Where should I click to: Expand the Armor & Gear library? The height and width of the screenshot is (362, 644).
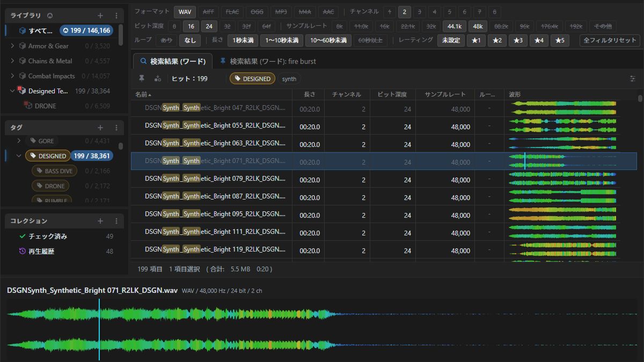click(12, 46)
